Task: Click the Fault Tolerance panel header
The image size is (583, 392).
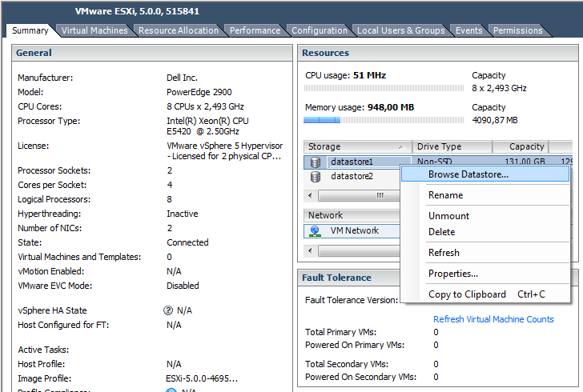Action: [349, 278]
